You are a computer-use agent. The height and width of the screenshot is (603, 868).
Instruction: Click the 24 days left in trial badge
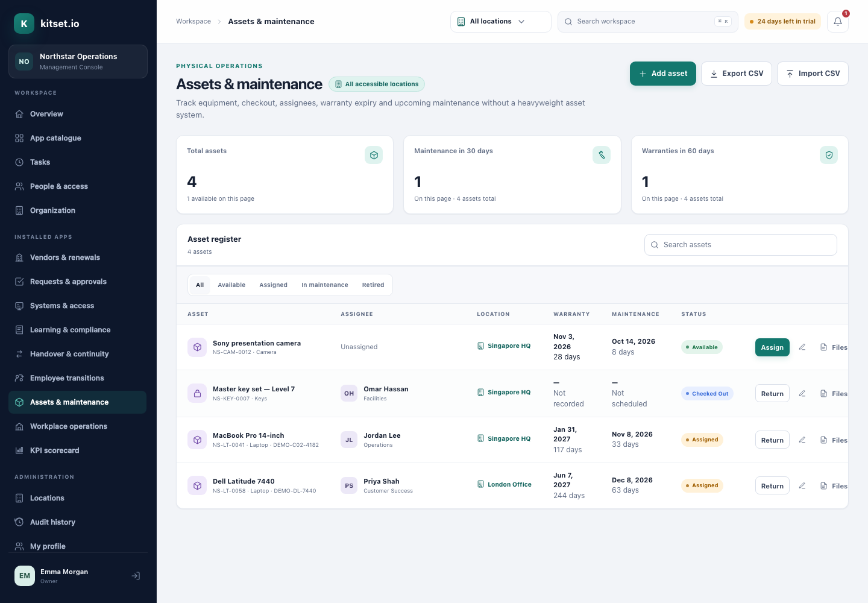click(782, 22)
